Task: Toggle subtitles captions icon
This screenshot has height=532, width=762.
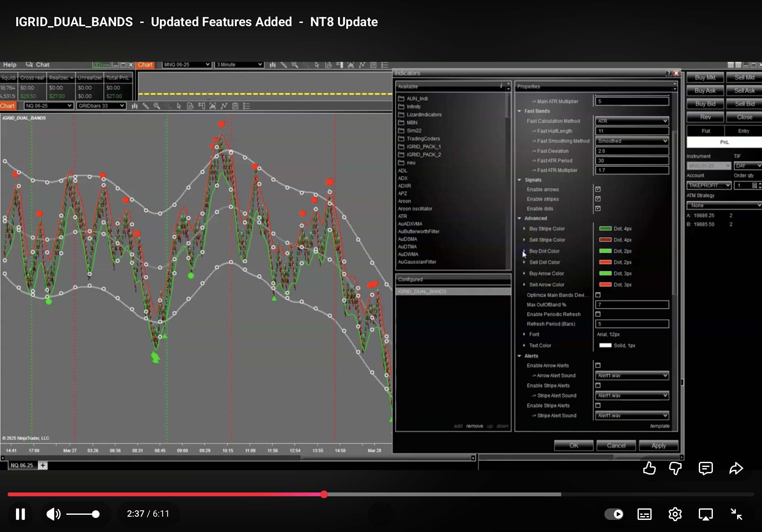Action: tap(644, 514)
